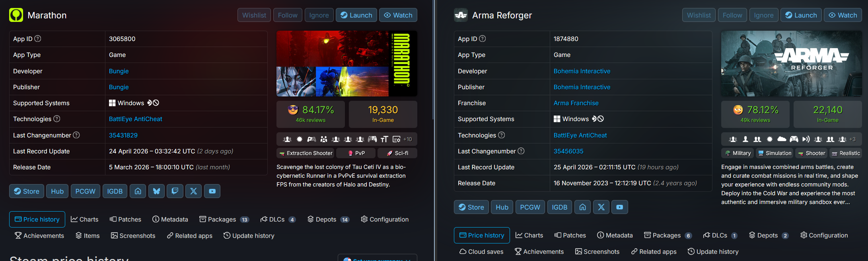Open Arma Reforger changenumber 35456035 link
This screenshot has height=261, width=868.
[568, 151]
